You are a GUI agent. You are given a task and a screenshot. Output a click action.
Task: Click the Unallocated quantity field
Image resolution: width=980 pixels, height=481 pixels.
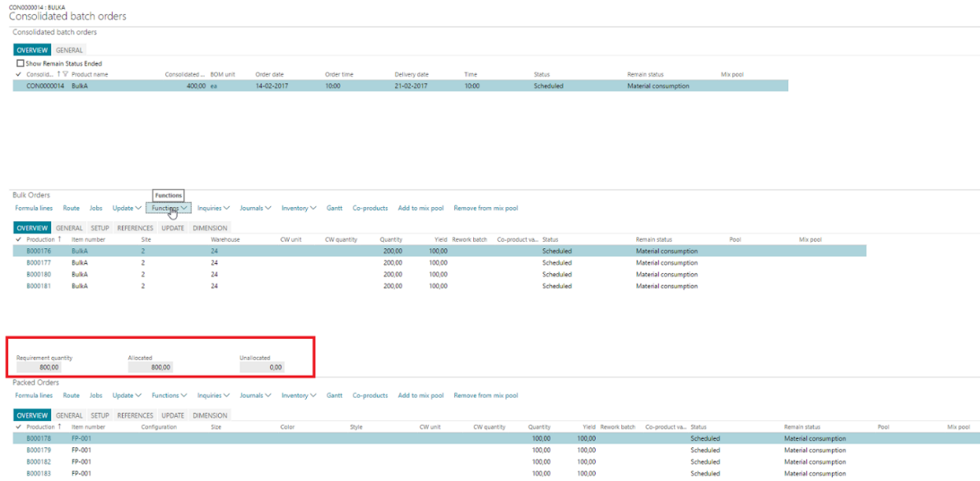[x=261, y=367]
